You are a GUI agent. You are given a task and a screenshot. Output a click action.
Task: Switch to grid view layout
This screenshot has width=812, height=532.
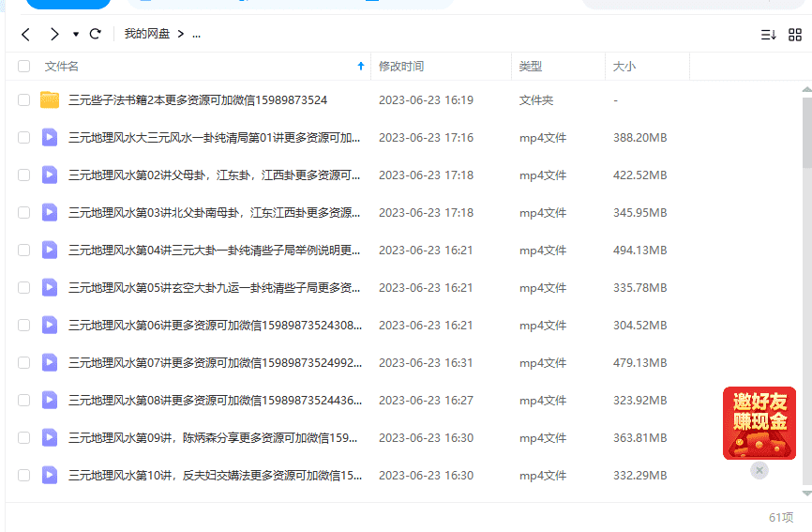[795, 35]
